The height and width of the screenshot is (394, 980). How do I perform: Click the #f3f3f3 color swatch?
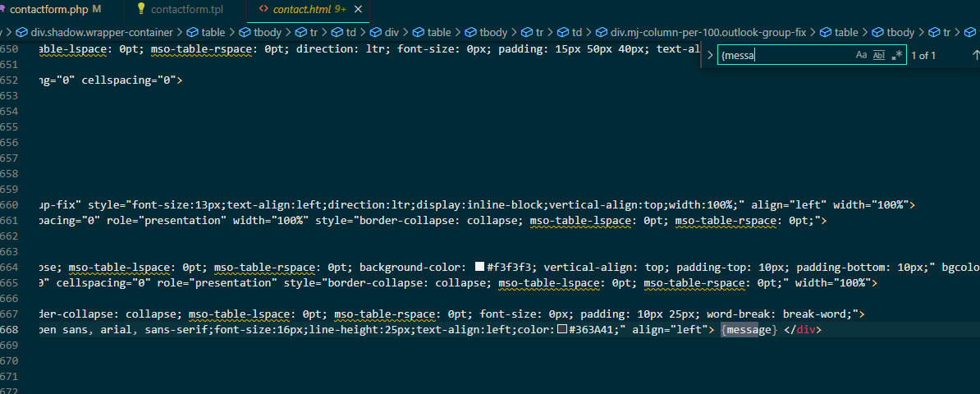click(x=480, y=267)
